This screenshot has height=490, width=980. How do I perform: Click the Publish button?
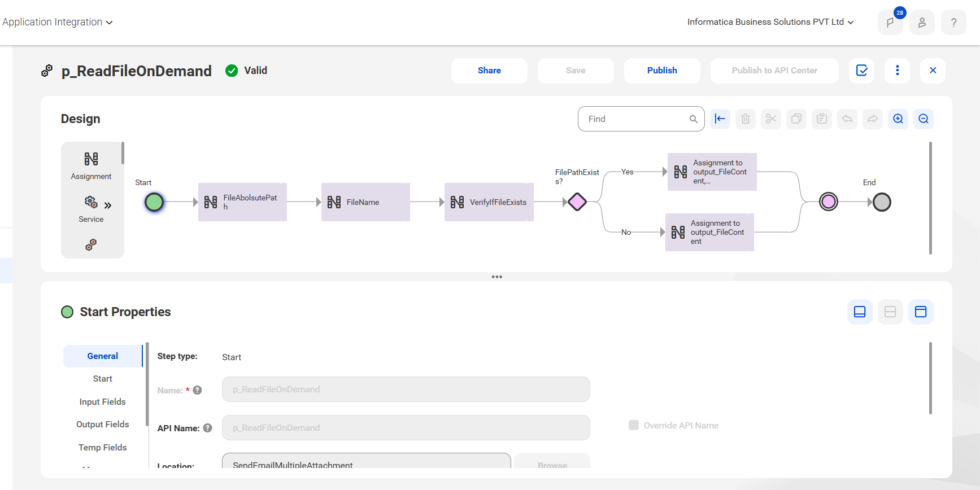point(662,71)
